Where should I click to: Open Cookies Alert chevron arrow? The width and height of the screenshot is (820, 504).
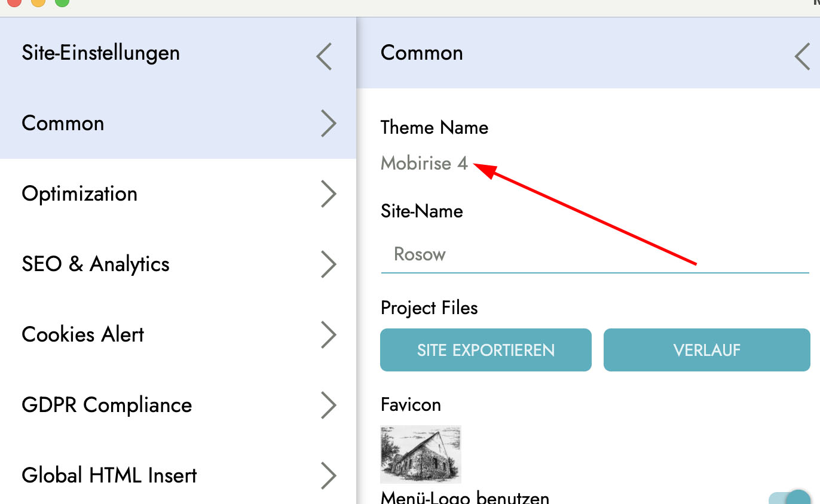click(328, 335)
